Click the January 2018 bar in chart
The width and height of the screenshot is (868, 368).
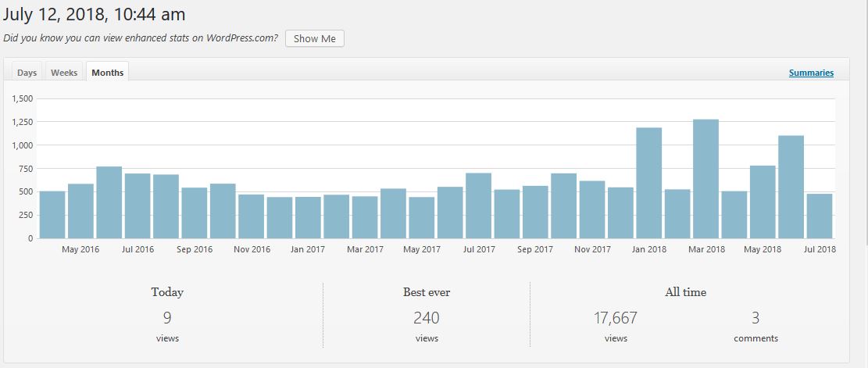pyautogui.click(x=648, y=183)
